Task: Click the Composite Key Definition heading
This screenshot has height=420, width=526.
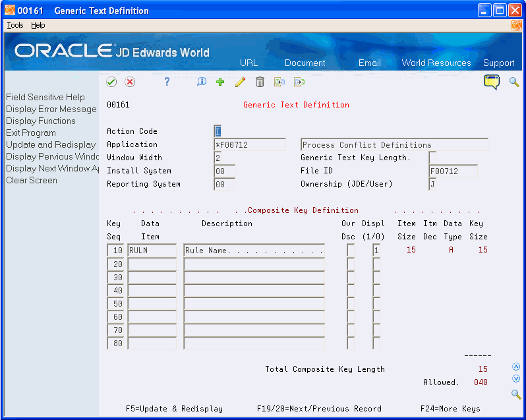Action: pyautogui.click(x=303, y=210)
